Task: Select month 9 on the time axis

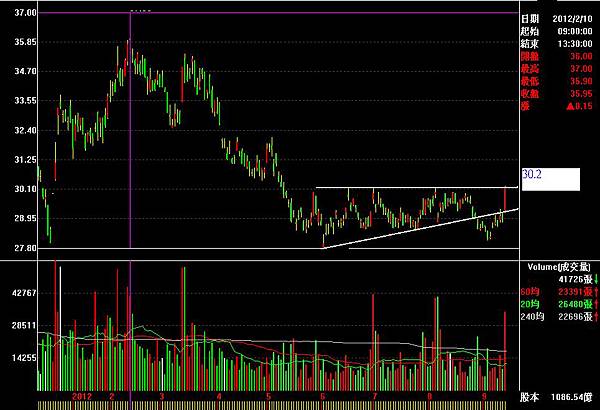Action: click(484, 396)
